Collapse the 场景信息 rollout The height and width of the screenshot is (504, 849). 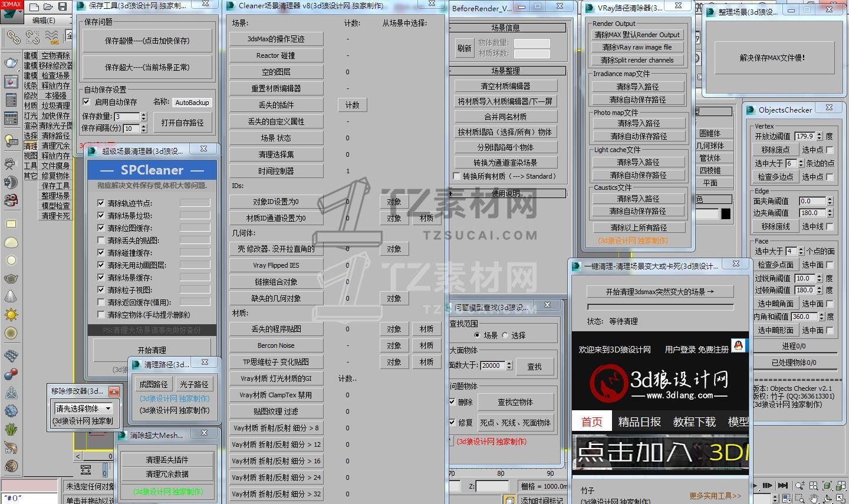(x=507, y=28)
